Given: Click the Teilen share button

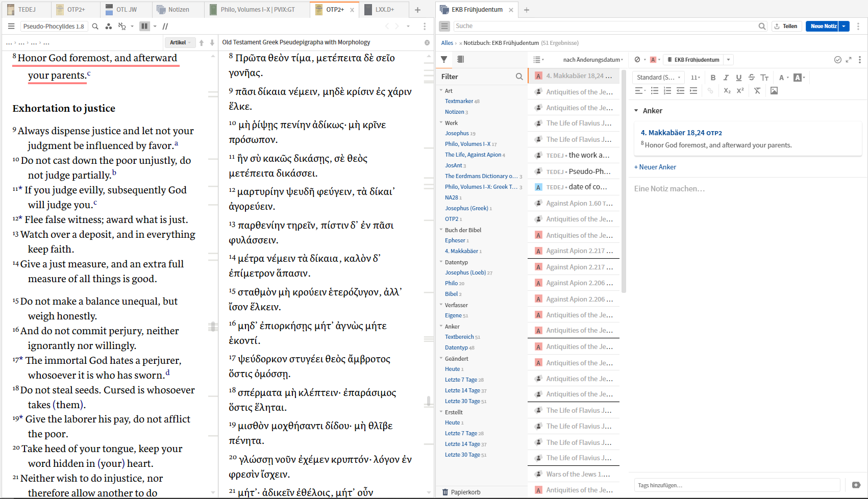Looking at the screenshot, I should 786,26.
